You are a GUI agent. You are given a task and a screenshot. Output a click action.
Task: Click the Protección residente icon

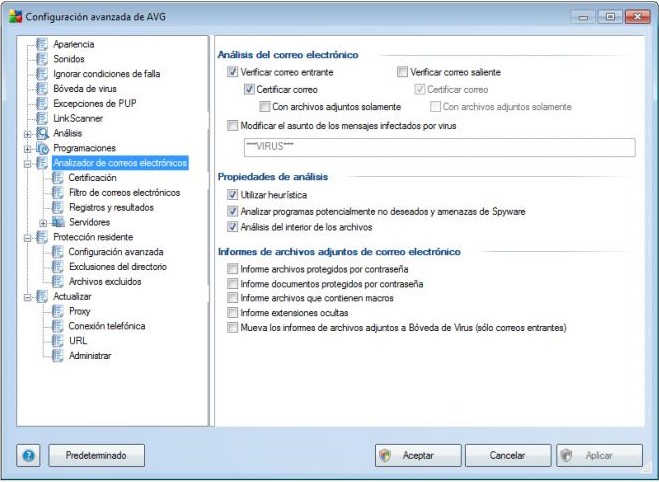tap(42, 237)
